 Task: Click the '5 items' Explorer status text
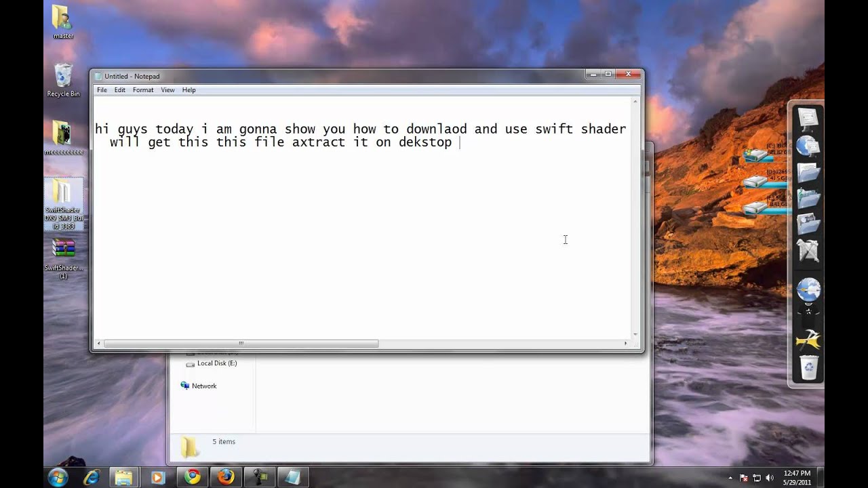click(x=224, y=441)
